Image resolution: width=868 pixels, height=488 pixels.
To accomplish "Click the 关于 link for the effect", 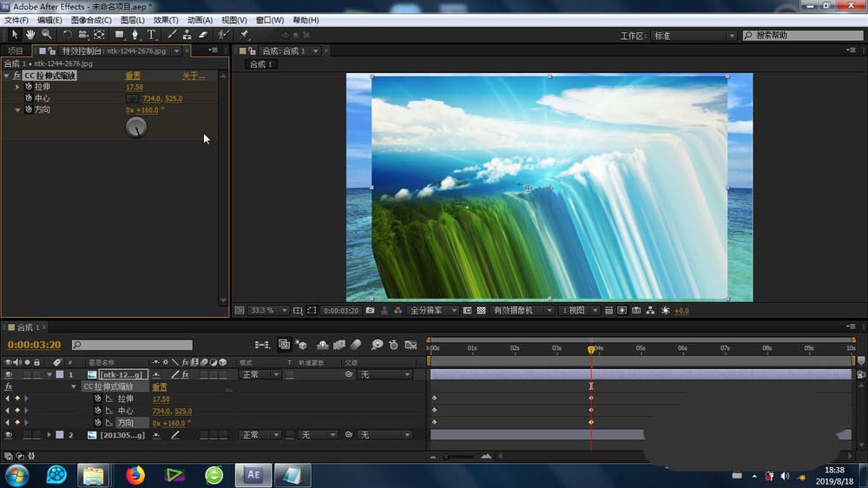I will tap(191, 76).
